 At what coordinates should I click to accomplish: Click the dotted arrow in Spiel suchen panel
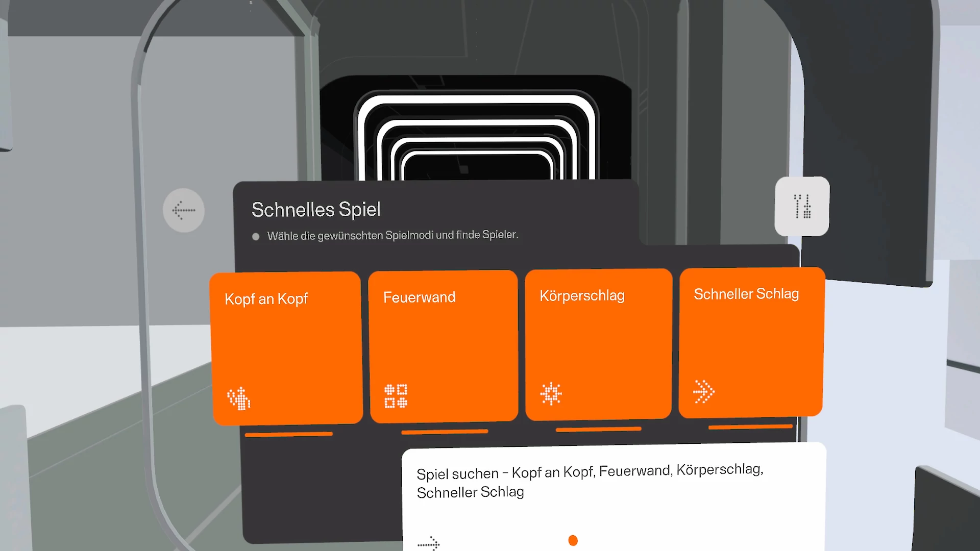[428, 544]
